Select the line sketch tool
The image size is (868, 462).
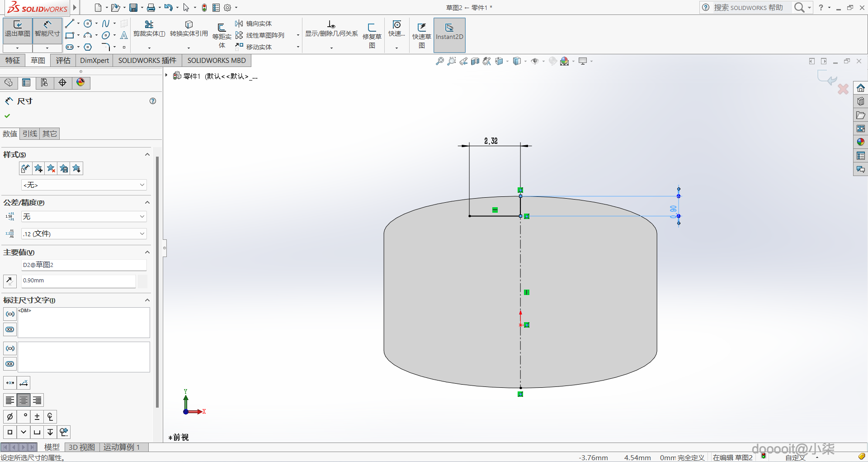coord(69,24)
